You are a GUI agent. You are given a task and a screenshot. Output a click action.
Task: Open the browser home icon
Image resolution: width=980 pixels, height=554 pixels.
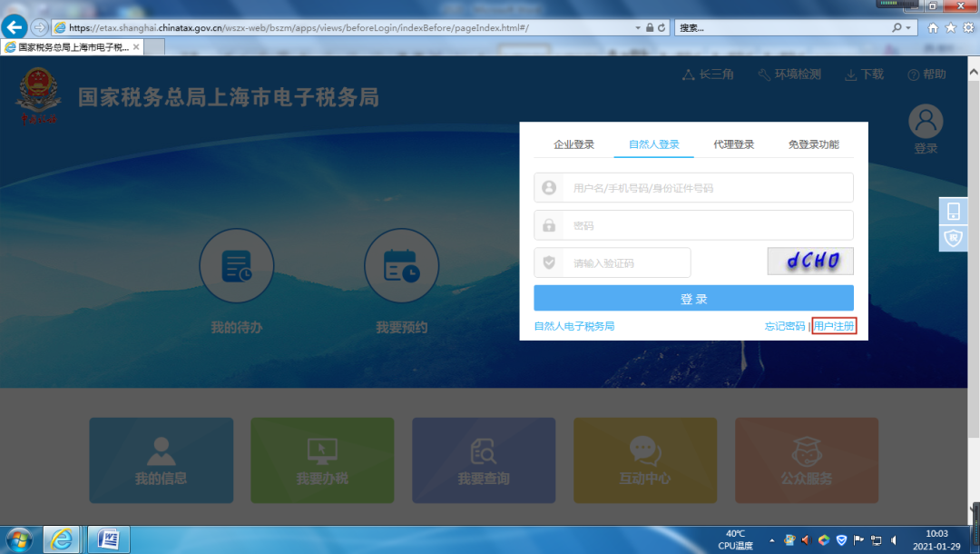pos(933,27)
